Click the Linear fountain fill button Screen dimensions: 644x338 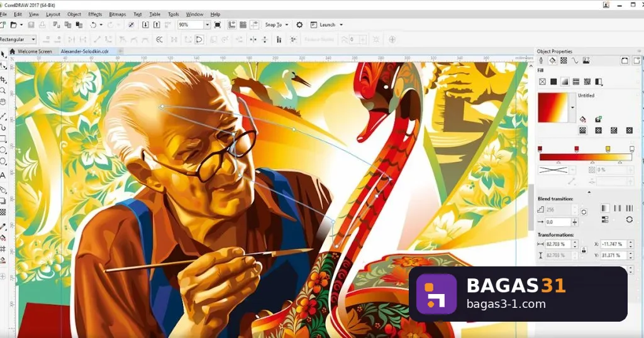(582, 131)
